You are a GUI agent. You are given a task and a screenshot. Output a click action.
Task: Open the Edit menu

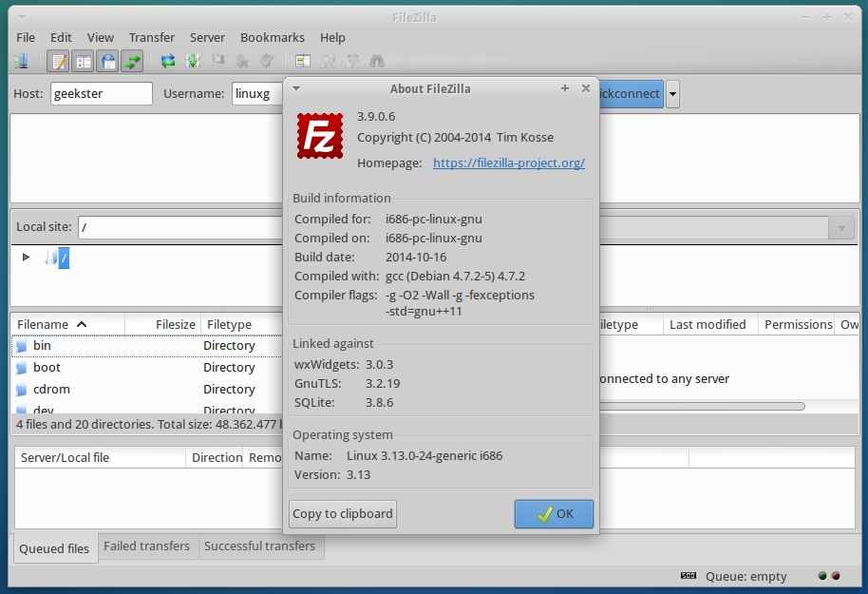point(61,37)
